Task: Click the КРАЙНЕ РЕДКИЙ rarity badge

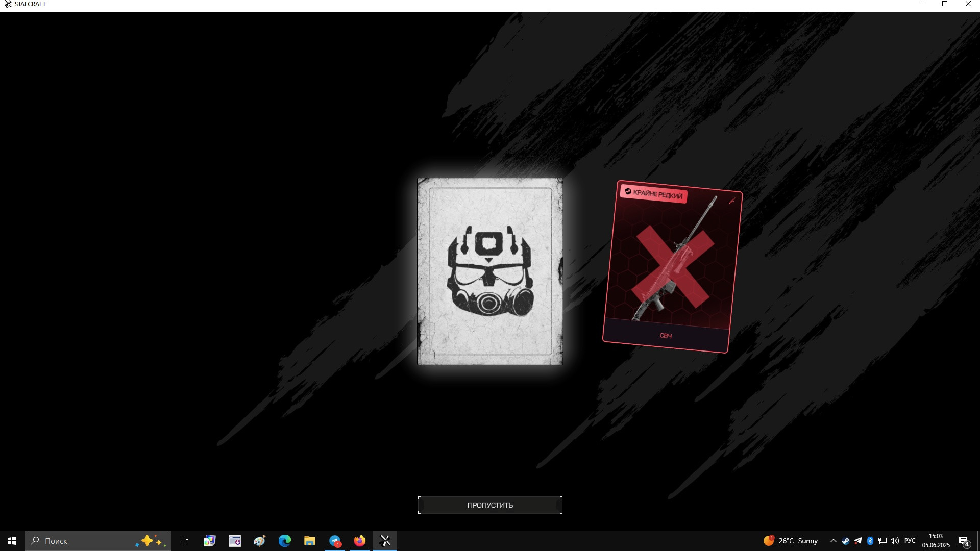Action: point(654,193)
